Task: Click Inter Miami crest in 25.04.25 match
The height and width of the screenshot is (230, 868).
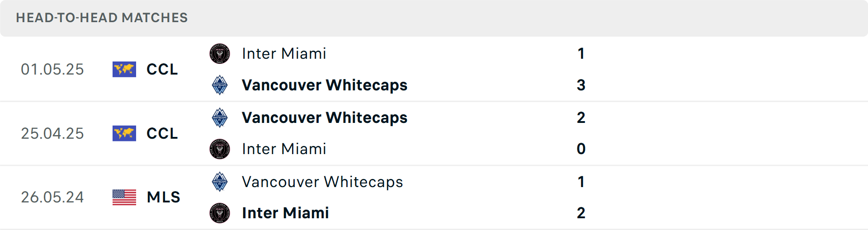Action: click(x=220, y=149)
